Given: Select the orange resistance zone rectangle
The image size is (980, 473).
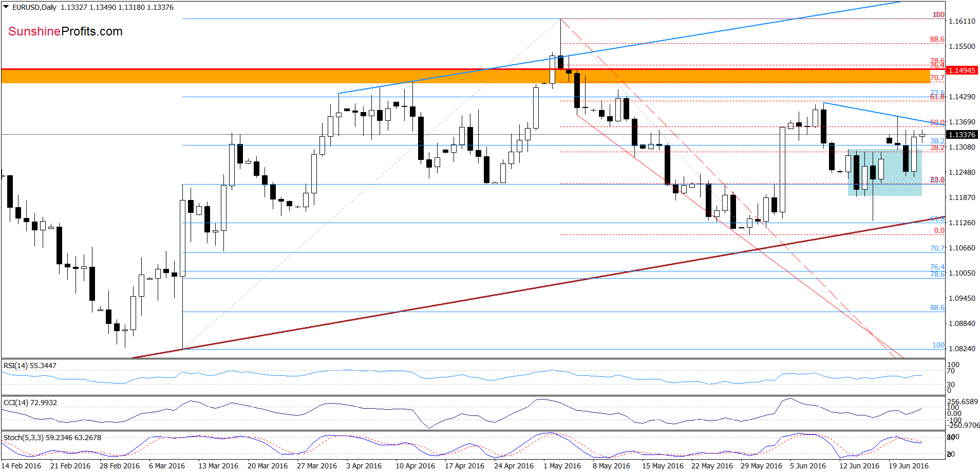Looking at the screenshot, I should 465,76.
